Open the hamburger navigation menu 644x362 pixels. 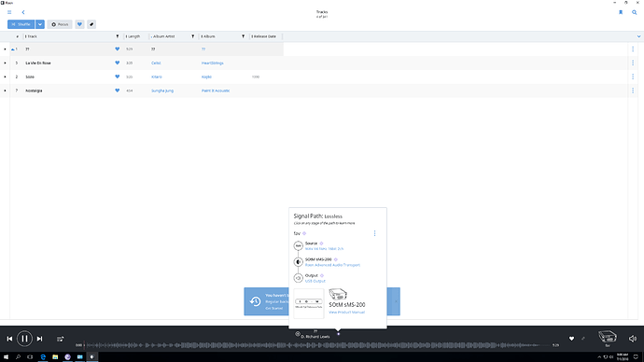[9, 12]
